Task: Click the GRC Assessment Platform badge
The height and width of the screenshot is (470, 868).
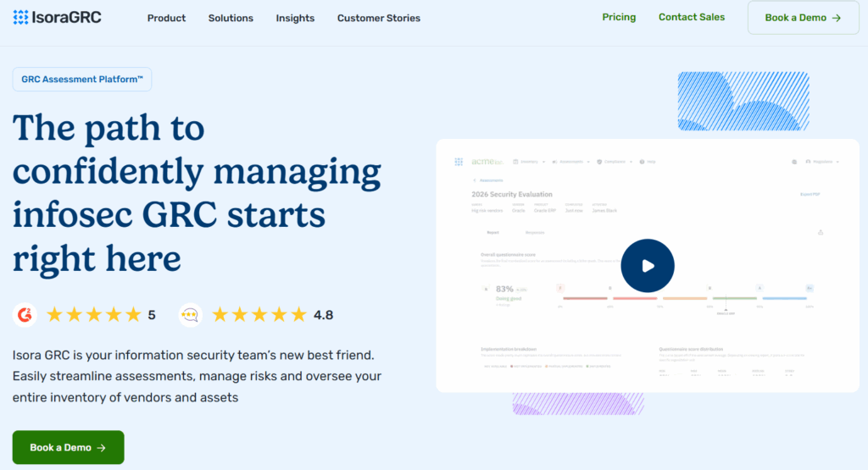Action: (82, 80)
